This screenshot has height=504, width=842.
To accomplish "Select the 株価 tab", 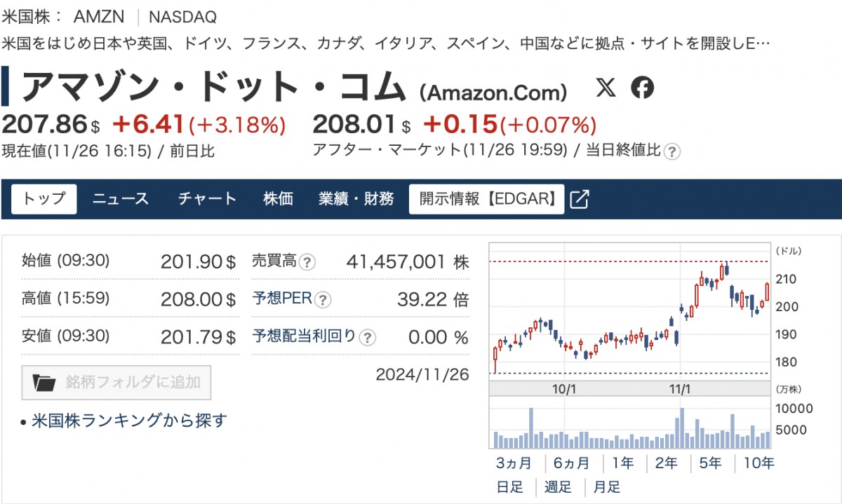I will tap(278, 199).
